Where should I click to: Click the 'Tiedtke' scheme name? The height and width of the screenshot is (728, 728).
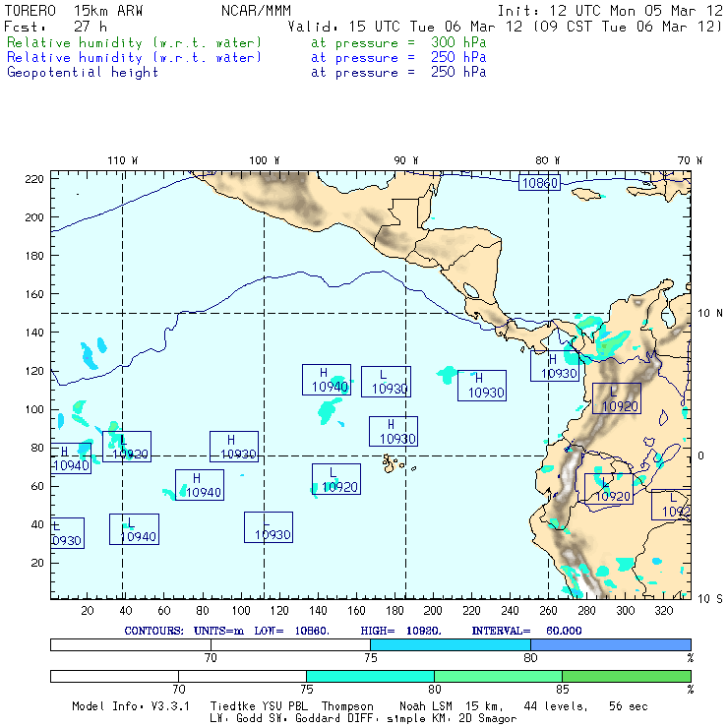tap(233, 706)
